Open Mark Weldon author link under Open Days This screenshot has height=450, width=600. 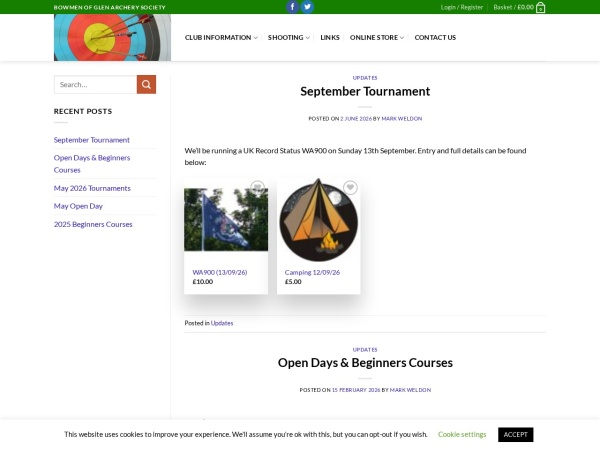pyautogui.click(x=410, y=390)
